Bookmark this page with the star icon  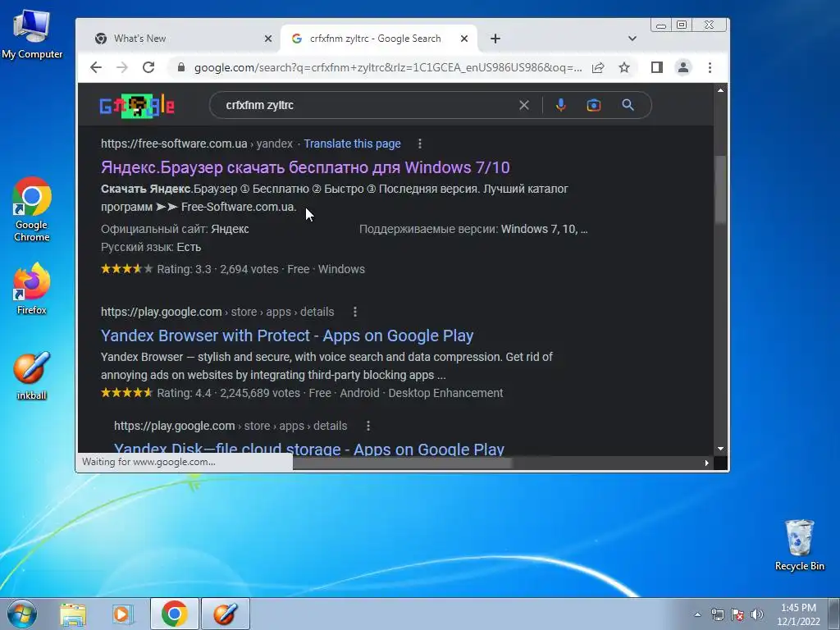pyautogui.click(x=624, y=67)
